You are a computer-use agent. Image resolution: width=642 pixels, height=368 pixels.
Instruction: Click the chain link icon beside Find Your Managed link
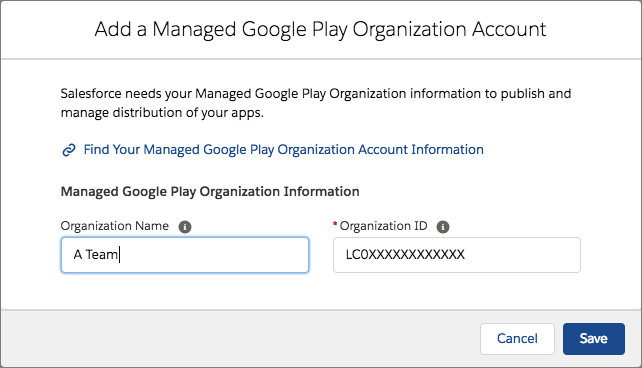click(x=69, y=150)
